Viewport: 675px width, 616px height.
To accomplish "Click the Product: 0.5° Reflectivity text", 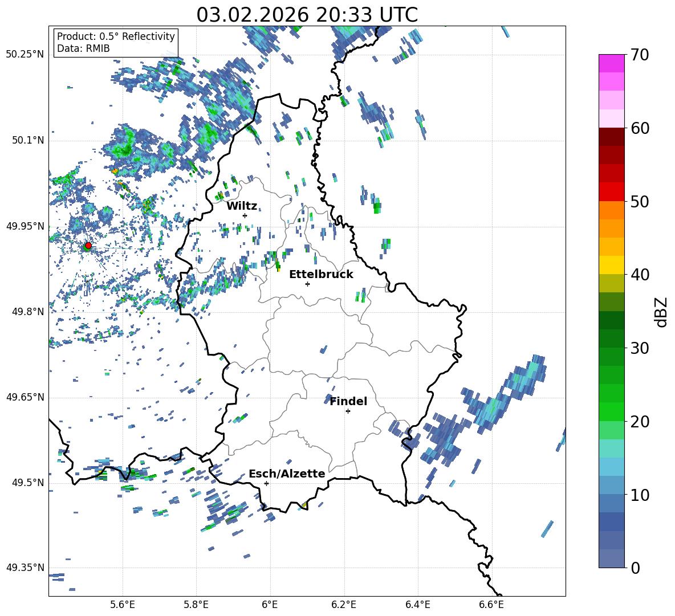I will tap(116, 36).
